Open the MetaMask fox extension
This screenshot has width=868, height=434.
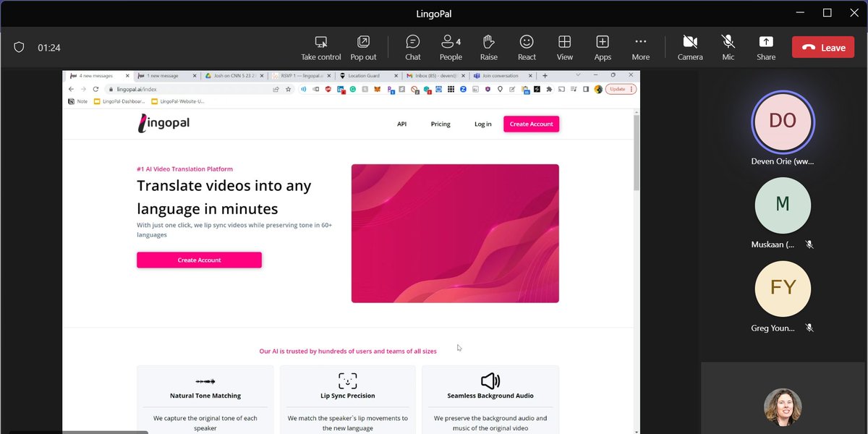[x=378, y=89]
